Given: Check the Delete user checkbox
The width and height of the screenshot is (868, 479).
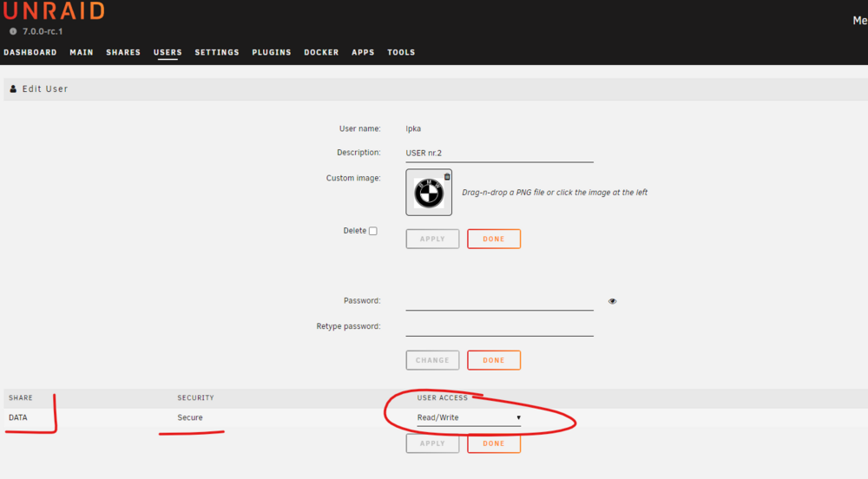Looking at the screenshot, I should tap(373, 231).
